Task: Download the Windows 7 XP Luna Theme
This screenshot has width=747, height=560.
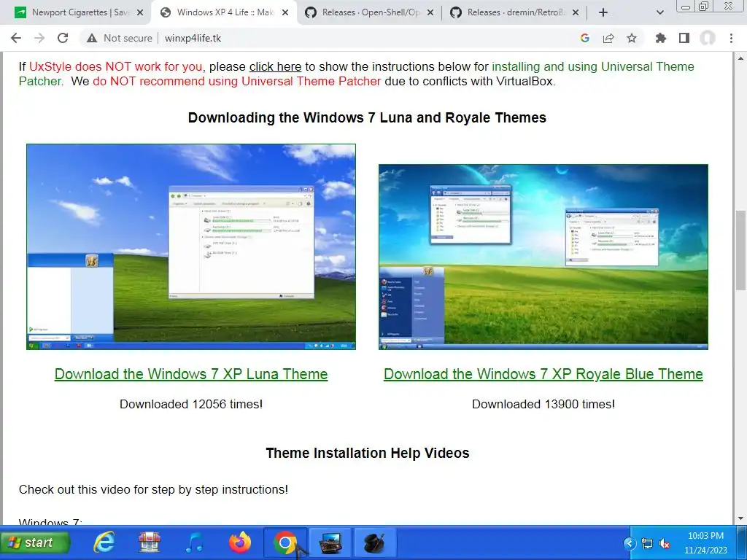Action: (191, 374)
